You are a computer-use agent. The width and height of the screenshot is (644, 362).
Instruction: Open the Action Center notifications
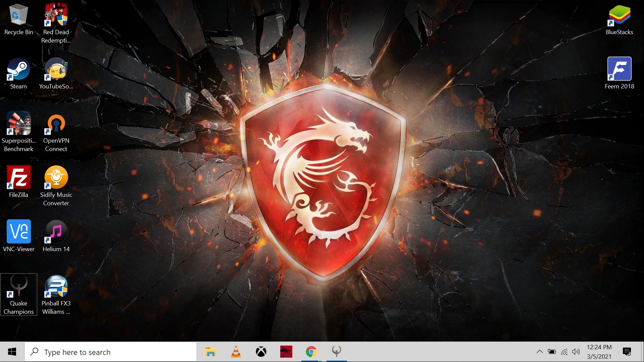(627, 352)
